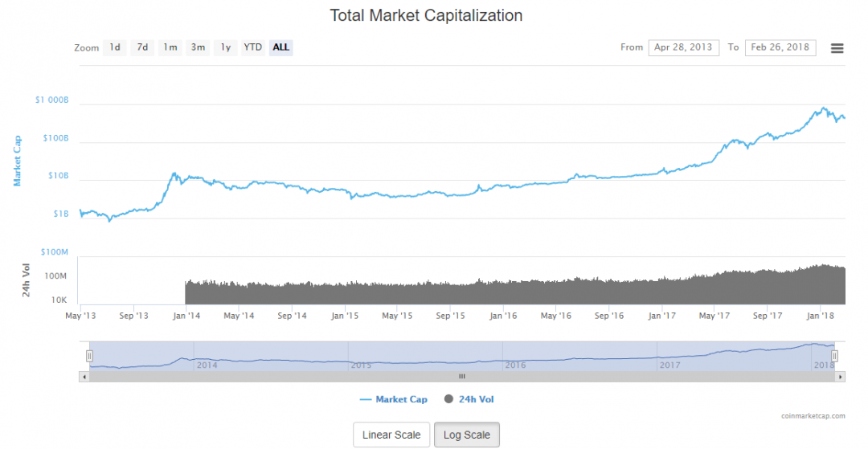Select the ALL zoom option
This screenshot has width=868, height=449.
click(281, 47)
